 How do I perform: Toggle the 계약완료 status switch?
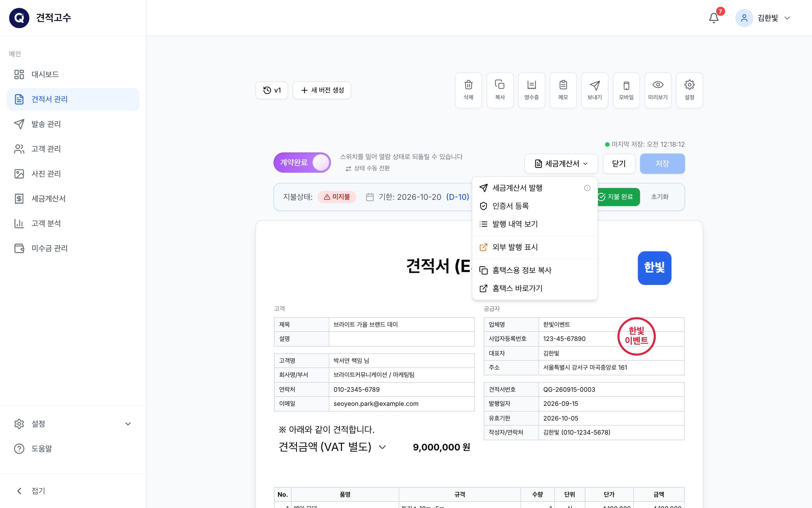[x=302, y=163]
